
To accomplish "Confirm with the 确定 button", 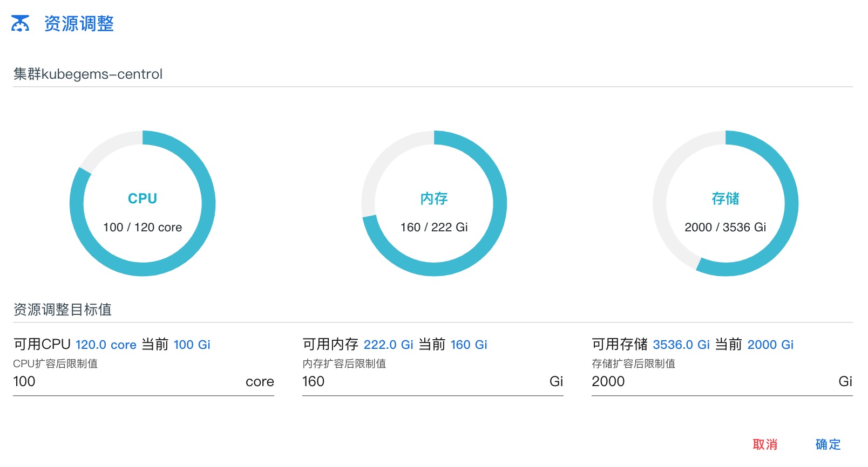I will [x=828, y=444].
